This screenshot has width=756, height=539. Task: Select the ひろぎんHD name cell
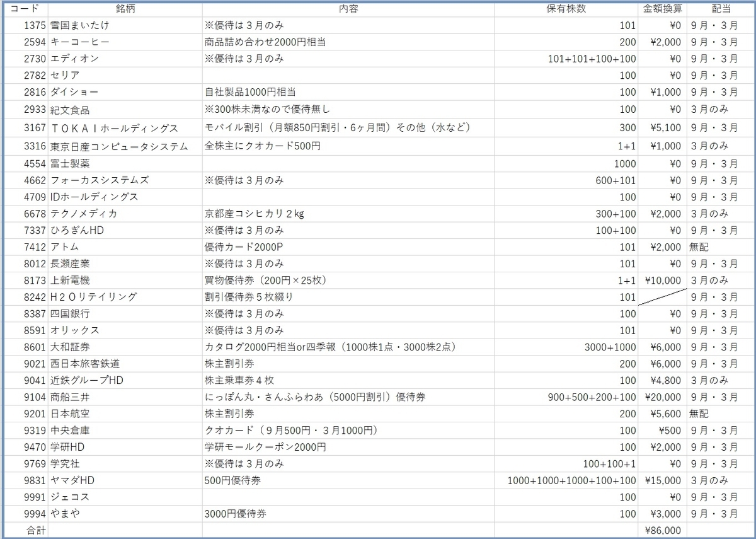(125, 231)
